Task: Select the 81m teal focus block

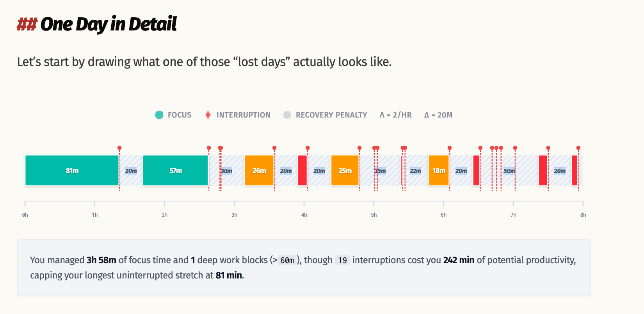Action: 72,171
